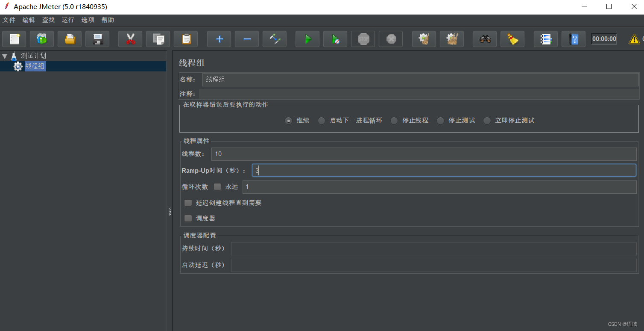Click the 在取样器错误后要执行的动作 label

225,104
